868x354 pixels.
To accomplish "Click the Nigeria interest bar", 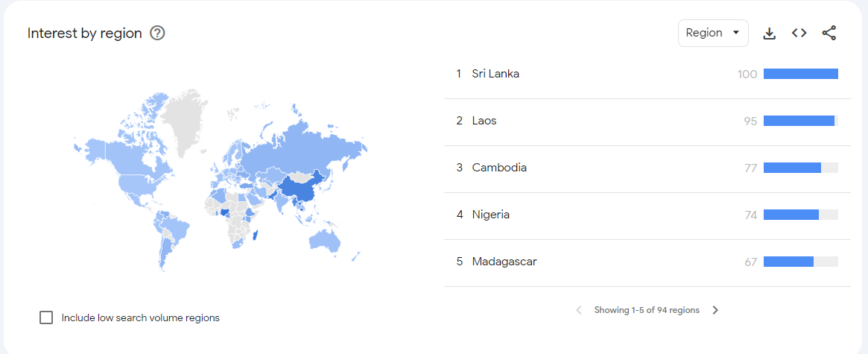I will coord(791,215).
